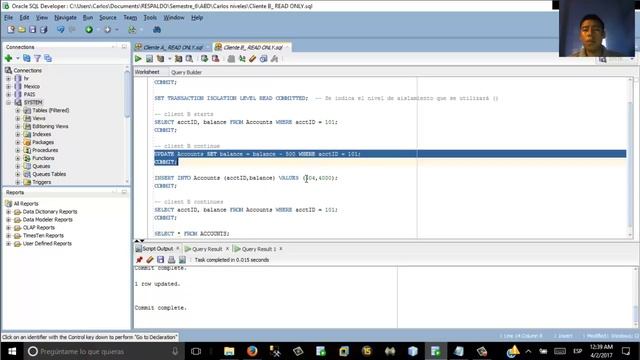The height and width of the screenshot is (360, 640).
Task: Expand the hr connection node
Action: coord(8,78)
